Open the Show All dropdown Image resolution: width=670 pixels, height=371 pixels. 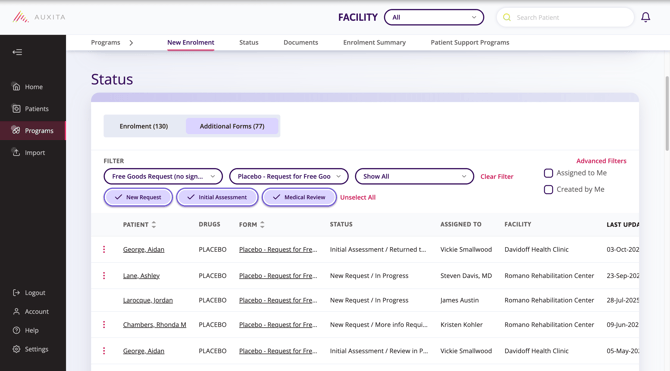[x=414, y=176]
